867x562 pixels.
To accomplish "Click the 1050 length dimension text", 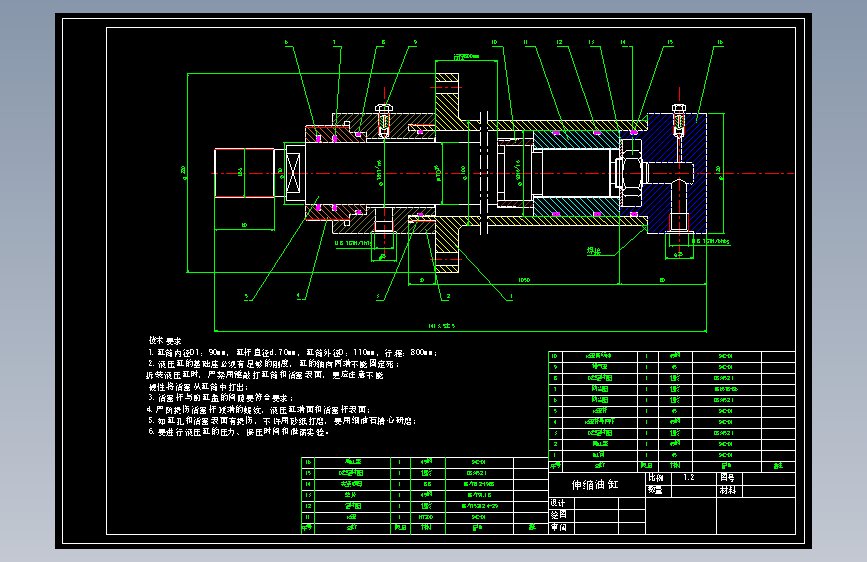I will pyautogui.click(x=524, y=280).
